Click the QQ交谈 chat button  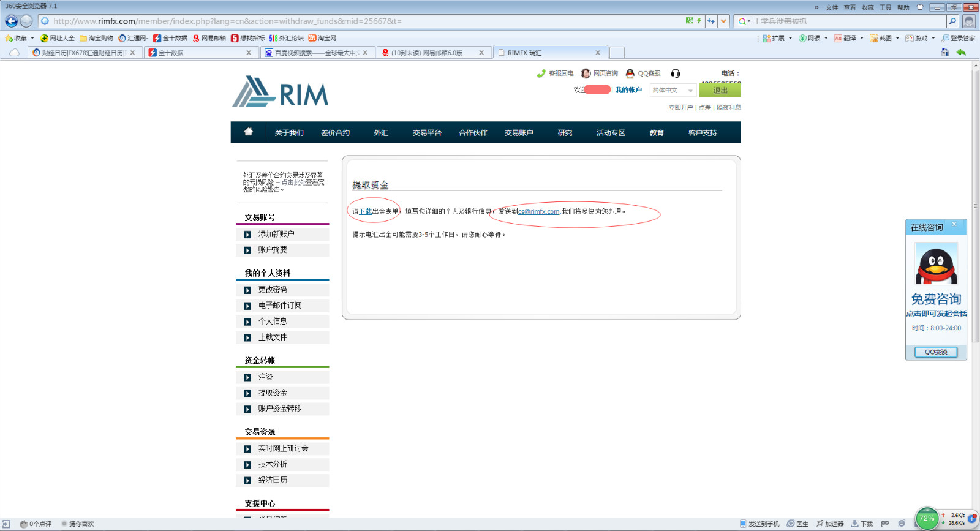936,352
